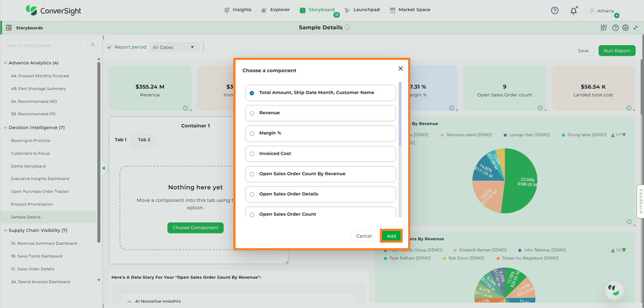Click the component list scrollbar in dialog
The width and height of the screenshot is (644, 308).
tap(400, 115)
